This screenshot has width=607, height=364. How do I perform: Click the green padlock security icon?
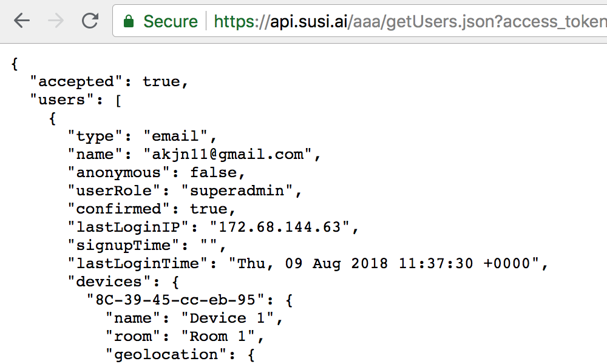click(129, 21)
